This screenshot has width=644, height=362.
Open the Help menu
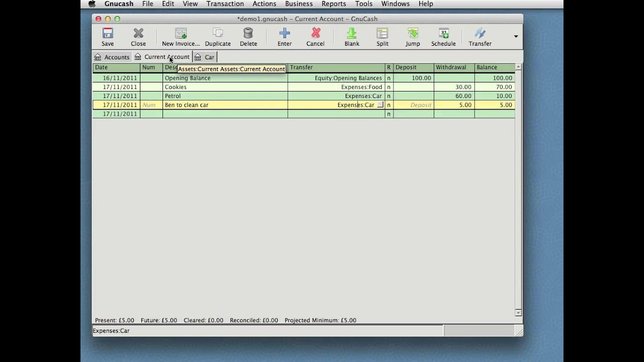click(426, 4)
